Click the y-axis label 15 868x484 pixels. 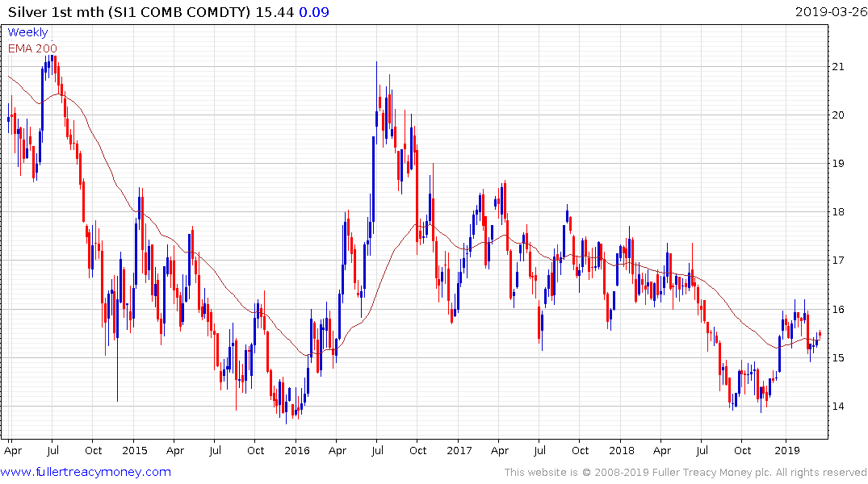838,358
